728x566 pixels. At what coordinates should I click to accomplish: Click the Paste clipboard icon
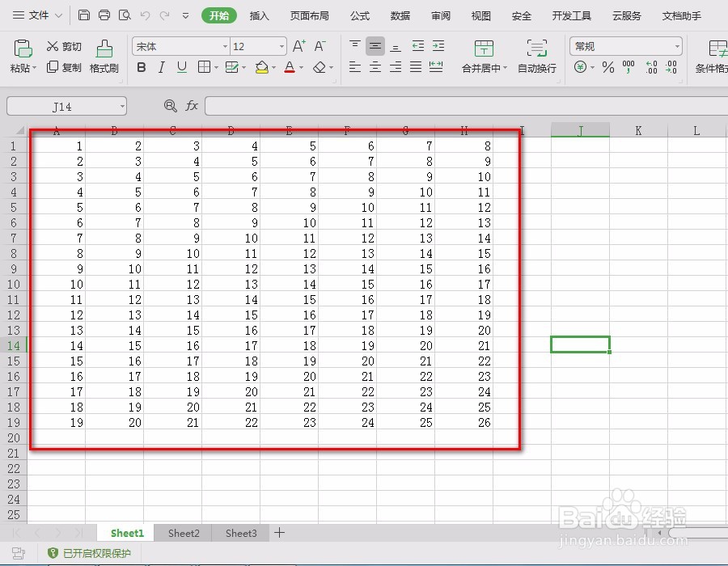click(23, 49)
